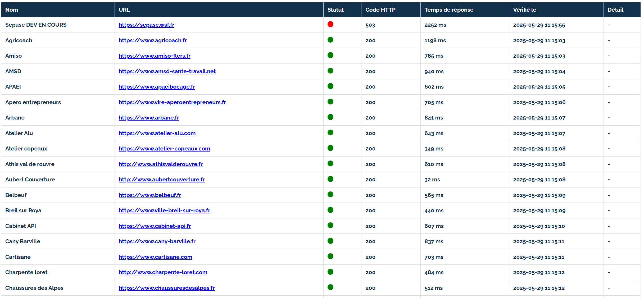Click the Apero entrepreneurs status dot
Viewport: 644px width, 298px height.
click(x=330, y=102)
